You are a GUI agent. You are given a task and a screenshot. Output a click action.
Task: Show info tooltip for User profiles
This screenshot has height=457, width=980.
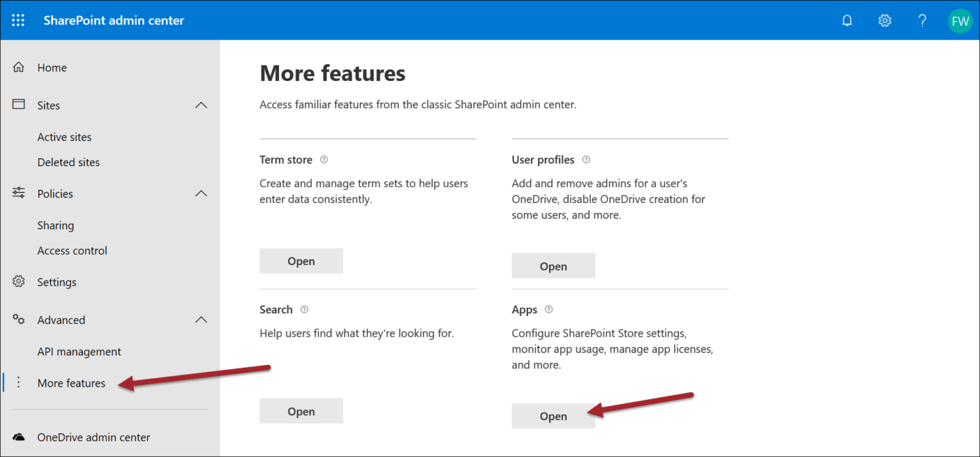tap(586, 159)
